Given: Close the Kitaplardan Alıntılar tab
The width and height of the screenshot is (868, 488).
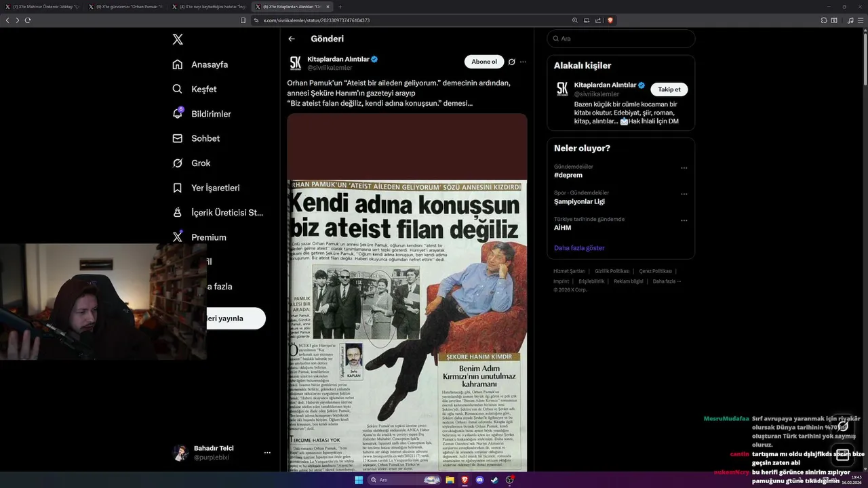Looking at the screenshot, I should pyautogui.click(x=328, y=7).
